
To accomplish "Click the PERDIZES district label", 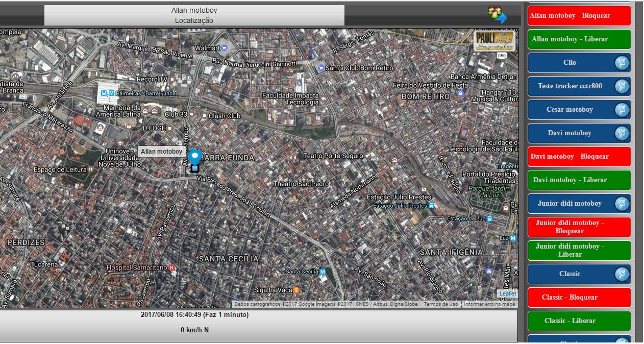I will pyautogui.click(x=26, y=242).
